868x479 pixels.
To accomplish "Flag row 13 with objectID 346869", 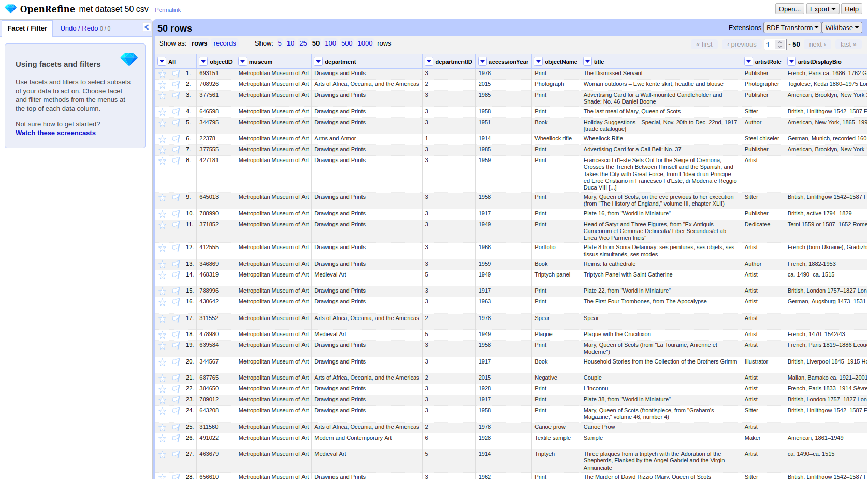I will tap(176, 264).
